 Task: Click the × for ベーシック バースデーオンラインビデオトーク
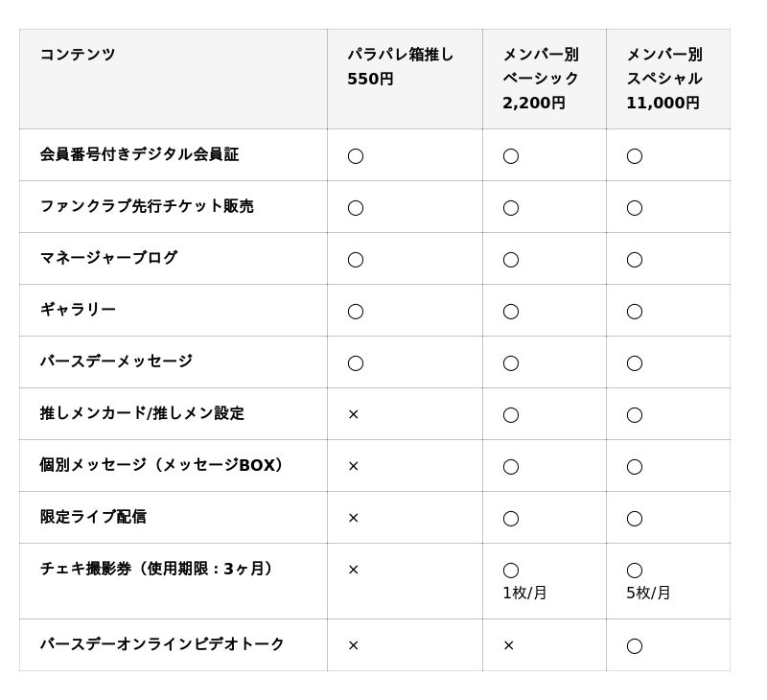click(508, 645)
